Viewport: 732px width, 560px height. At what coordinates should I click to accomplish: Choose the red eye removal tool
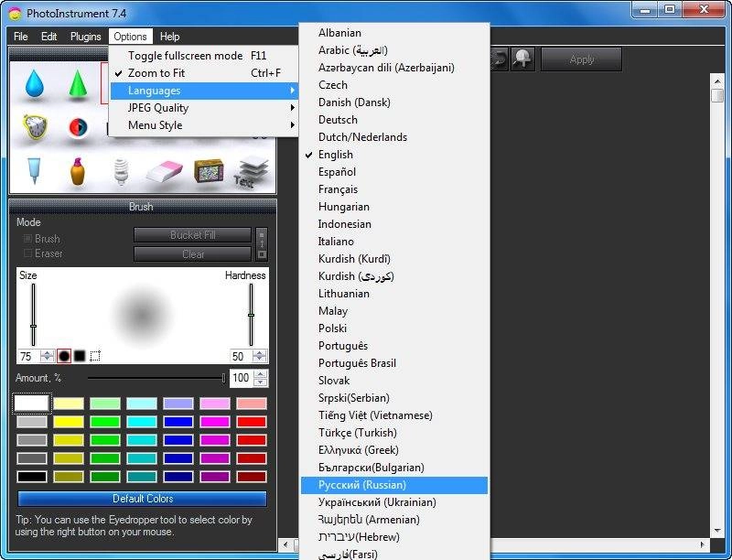[x=79, y=127]
